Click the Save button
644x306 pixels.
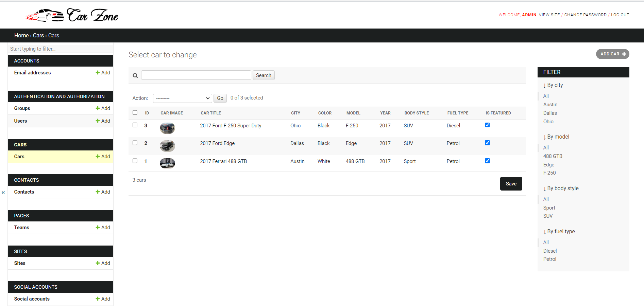[x=511, y=183]
